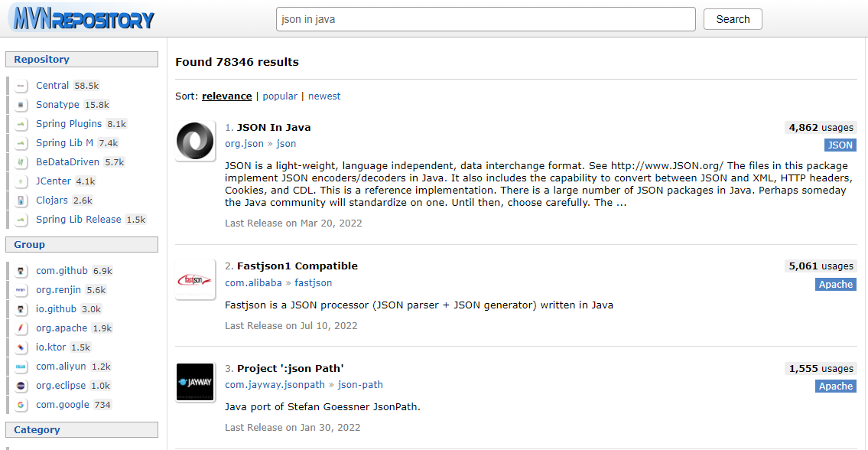
Task: Click the Clojars repository icon
Action: (21, 201)
